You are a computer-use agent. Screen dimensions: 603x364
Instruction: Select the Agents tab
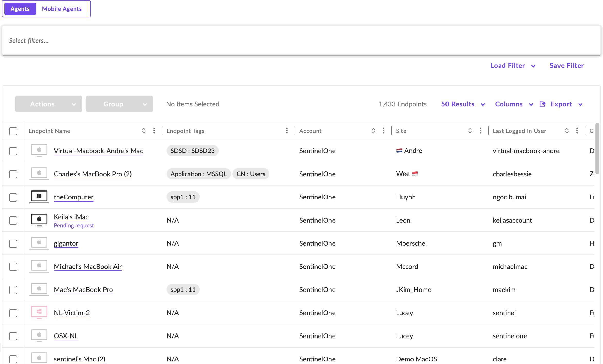click(20, 9)
